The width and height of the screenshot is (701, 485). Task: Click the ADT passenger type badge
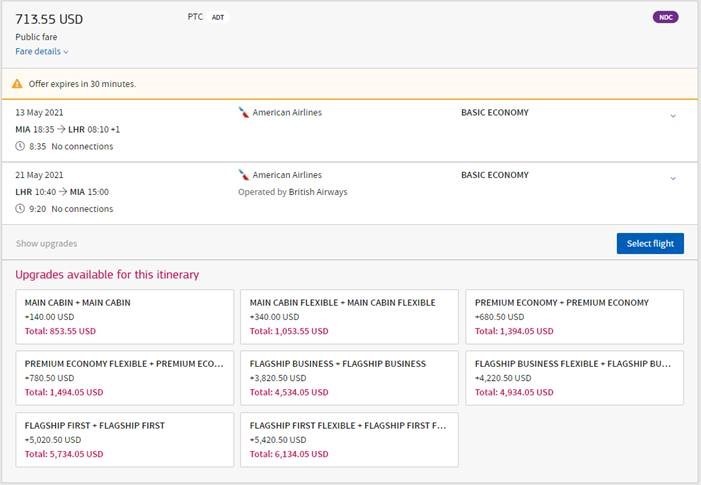[x=218, y=18]
